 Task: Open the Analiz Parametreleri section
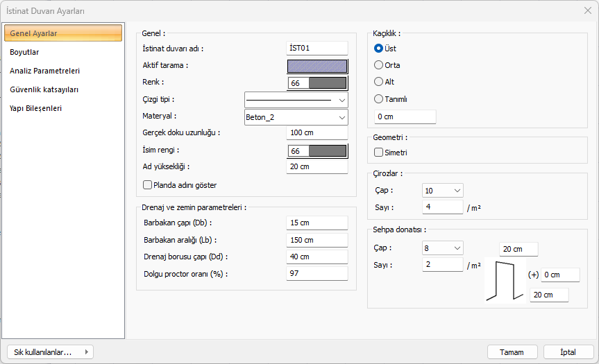point(44,71)
